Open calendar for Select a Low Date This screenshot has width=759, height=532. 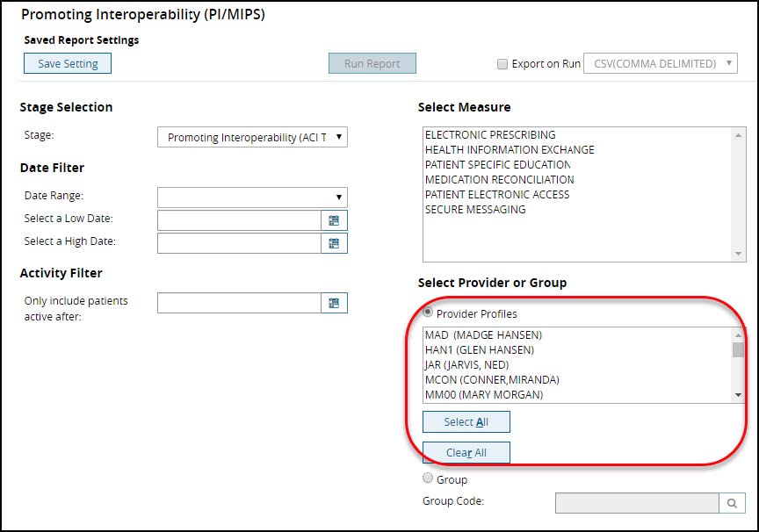334,219
